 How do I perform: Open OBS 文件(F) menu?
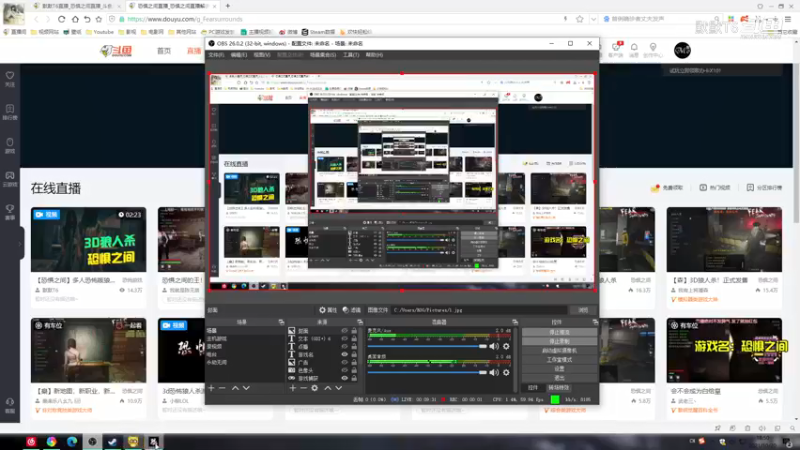coord(216,55)
